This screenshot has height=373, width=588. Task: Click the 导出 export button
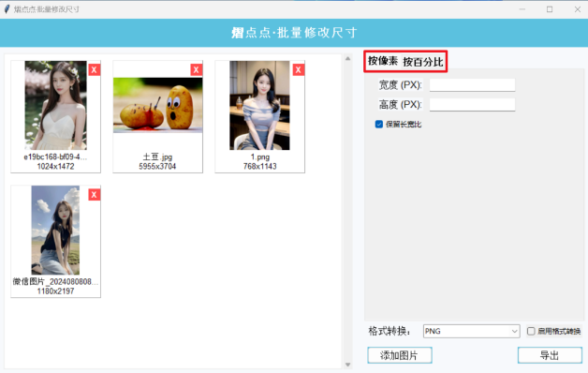(x=550, y=355)
